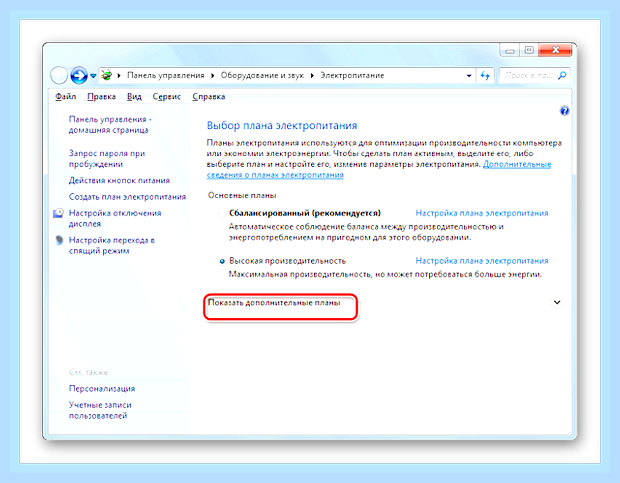The image size is (620, 483).
Task: Select 'Электропитание' breadcrumb segment
Action: (352, 75)
